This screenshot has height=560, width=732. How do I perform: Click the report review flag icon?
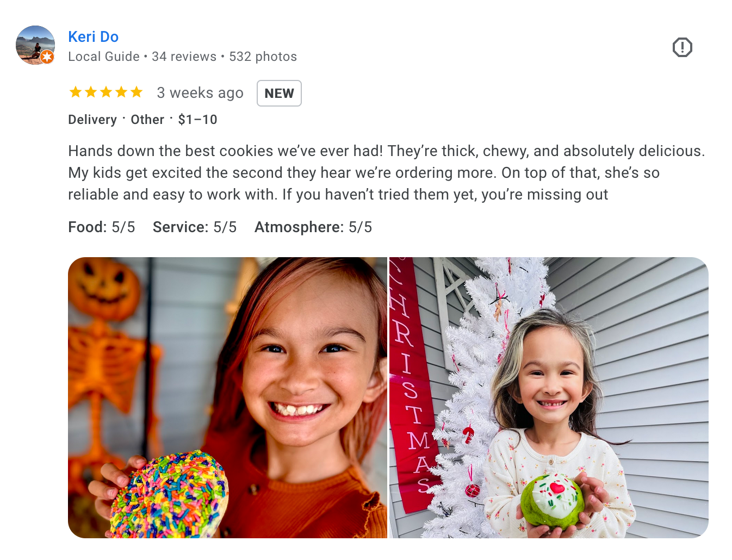pos(682,47)
